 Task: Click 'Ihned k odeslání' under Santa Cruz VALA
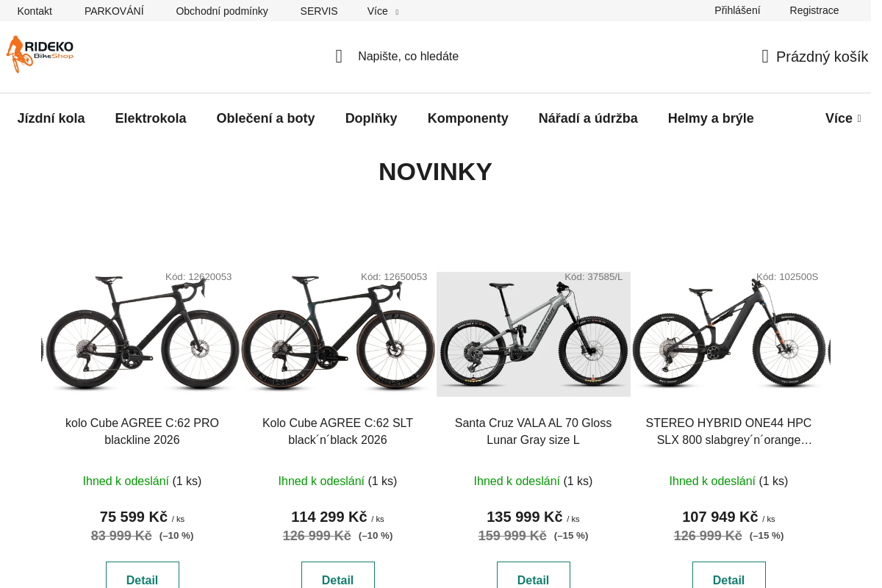pos(517,481)
